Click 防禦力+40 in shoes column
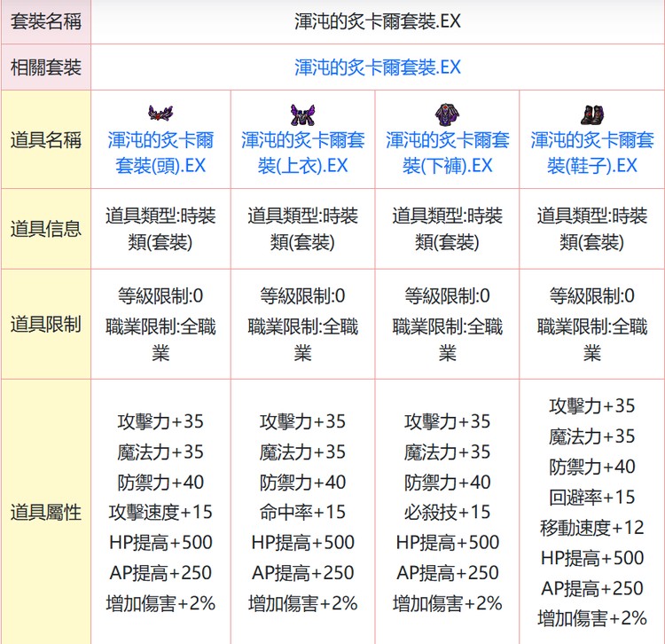Screen dimensions: 665x644 tap(592, 467)
